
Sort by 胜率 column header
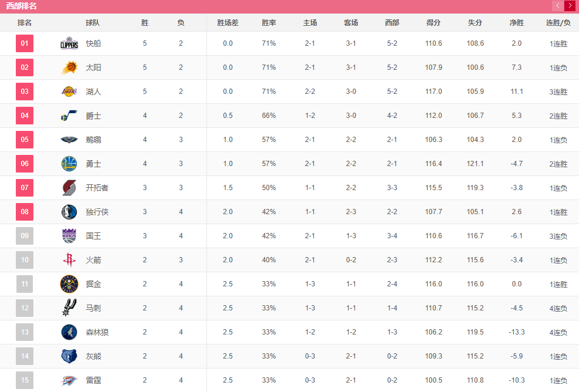269,23
